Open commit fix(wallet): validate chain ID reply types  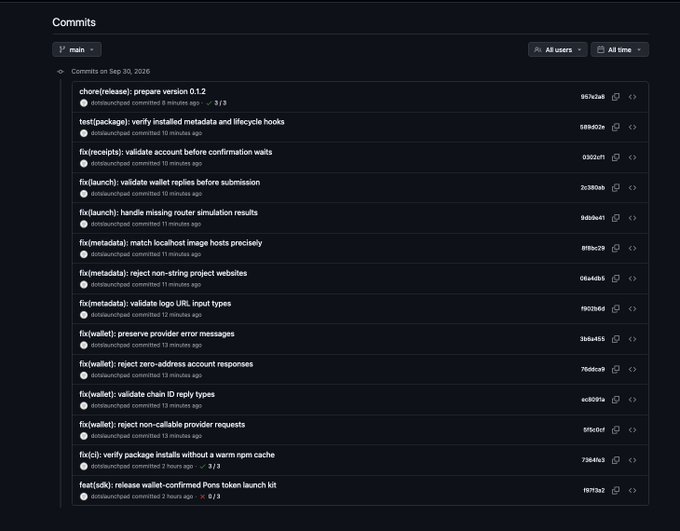coord(147,394)
